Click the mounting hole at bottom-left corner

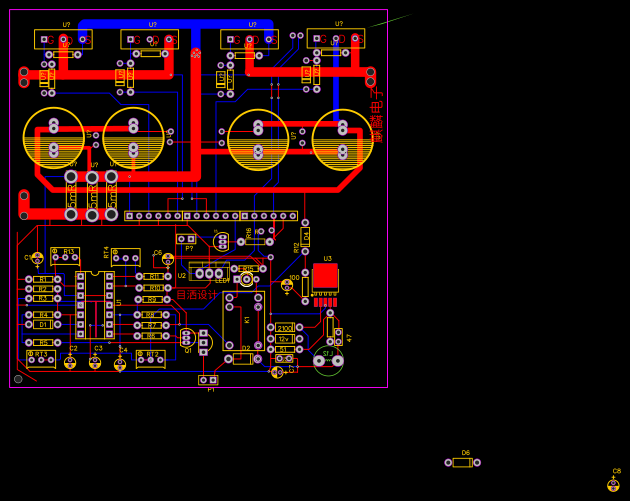coord(18,379)
